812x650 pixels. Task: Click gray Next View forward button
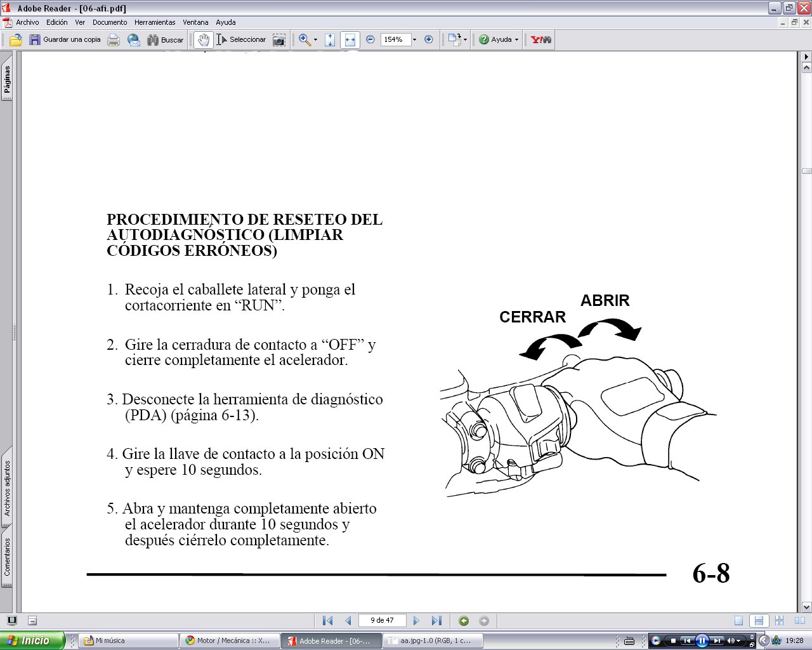484,621
